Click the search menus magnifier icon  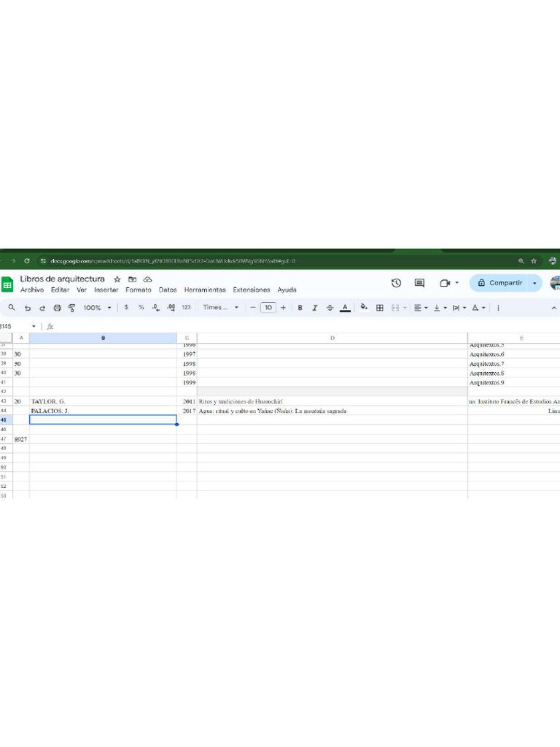tap(12, 308)
